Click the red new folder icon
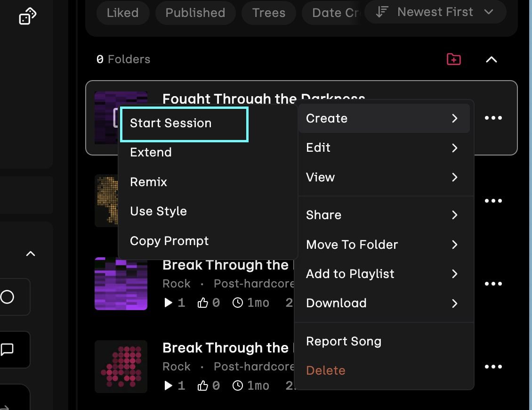Screen dimensions: 532x410 coord(453,59)
